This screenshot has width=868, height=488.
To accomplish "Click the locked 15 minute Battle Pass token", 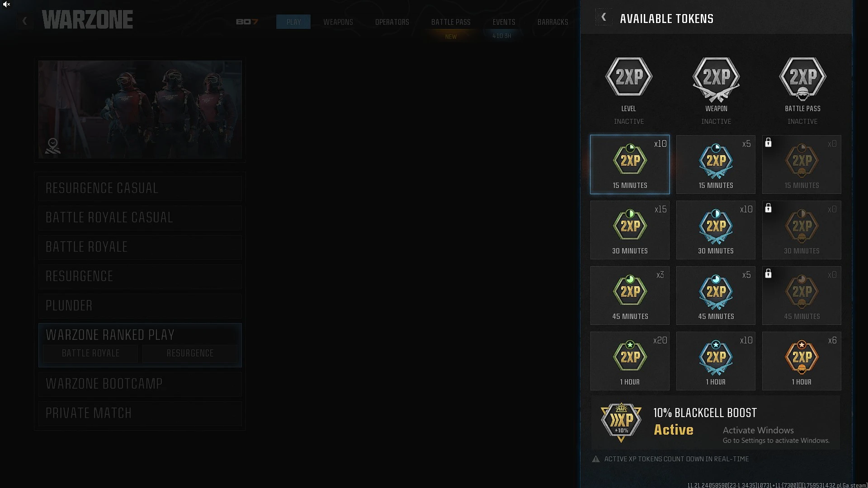I will [x=802, y=164].
